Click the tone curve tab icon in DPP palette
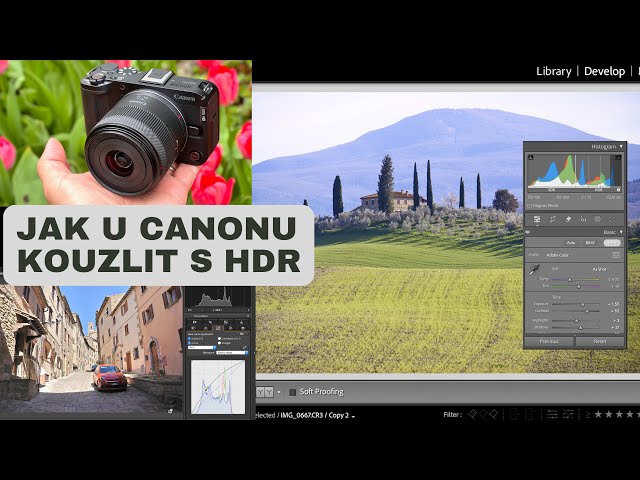 click(x=218, y=328)
